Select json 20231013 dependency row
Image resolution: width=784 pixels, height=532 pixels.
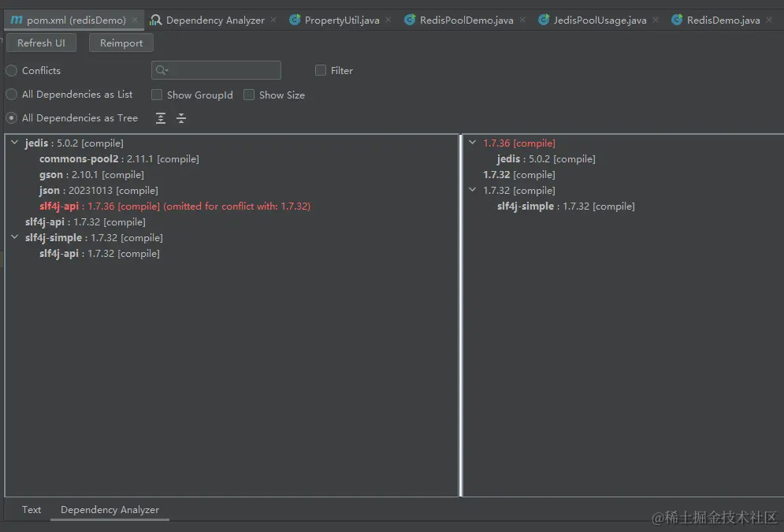98,191
